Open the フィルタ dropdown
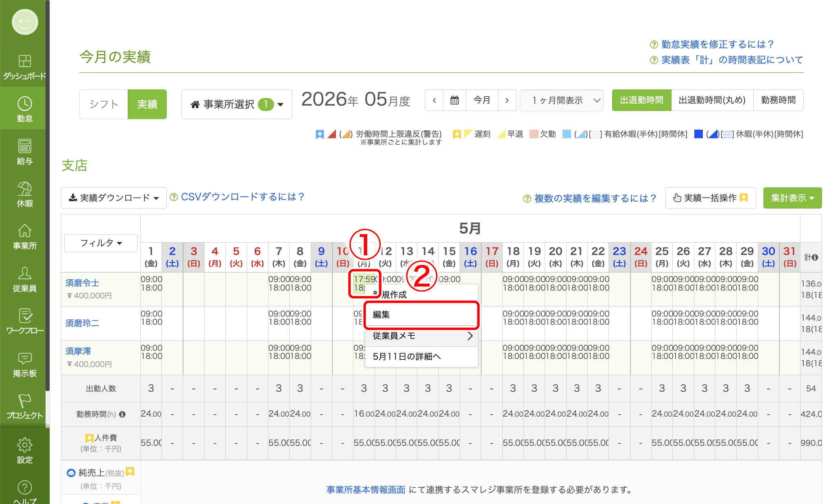Image resolution: width=833 pixels, height=504 pixels. click(101, 243)
